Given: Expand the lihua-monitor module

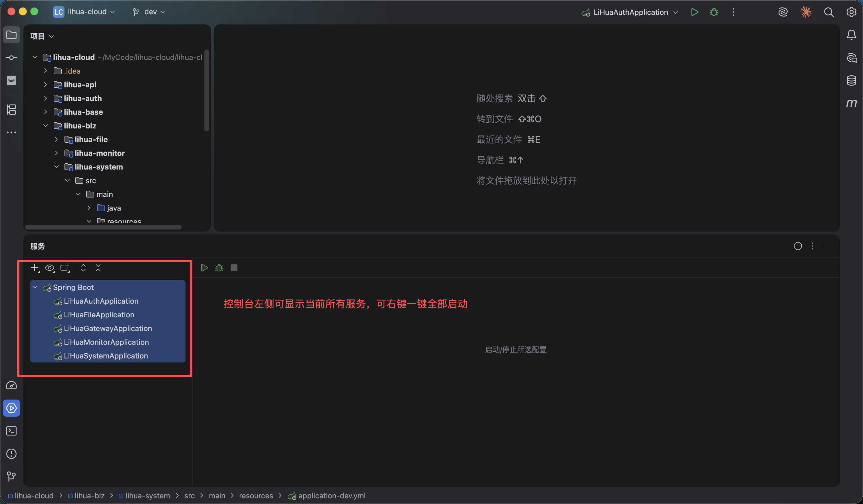Looking at the screenshot, I should [x=57, y=153].
